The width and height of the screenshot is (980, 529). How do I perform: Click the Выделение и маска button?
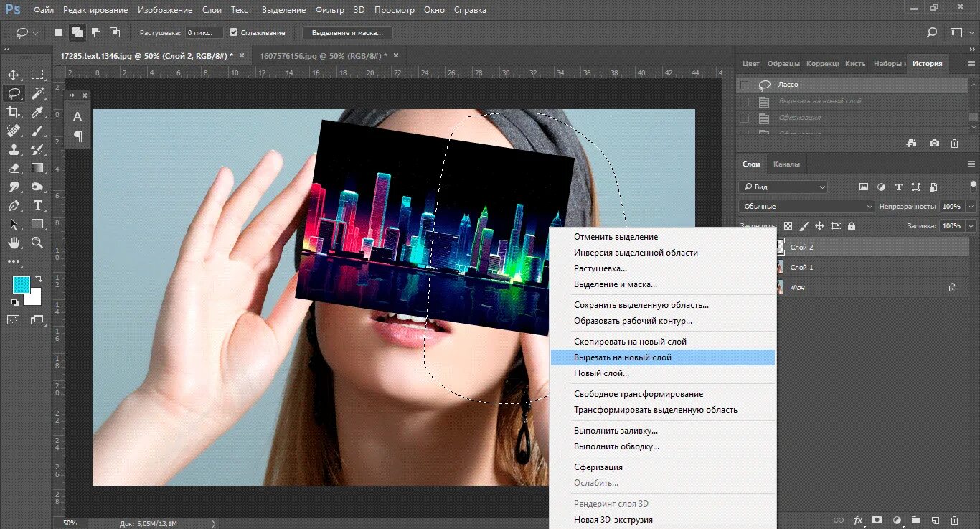pos(347,33)
